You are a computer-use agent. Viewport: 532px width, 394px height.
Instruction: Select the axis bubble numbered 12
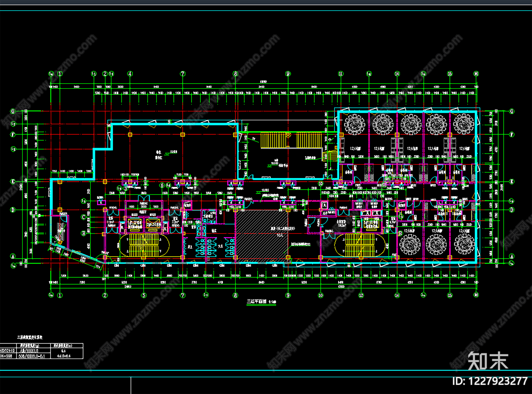361,295
